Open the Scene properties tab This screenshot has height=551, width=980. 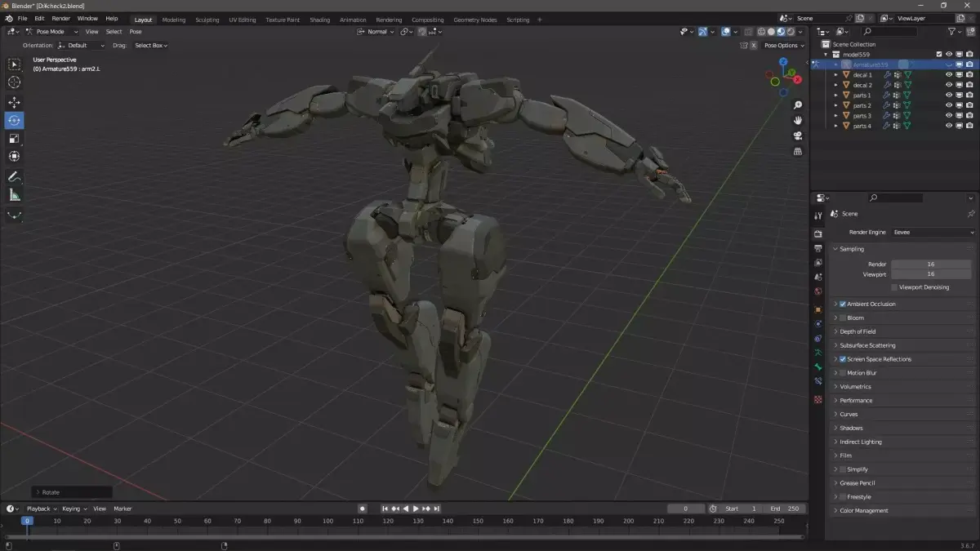click(818, 278)
